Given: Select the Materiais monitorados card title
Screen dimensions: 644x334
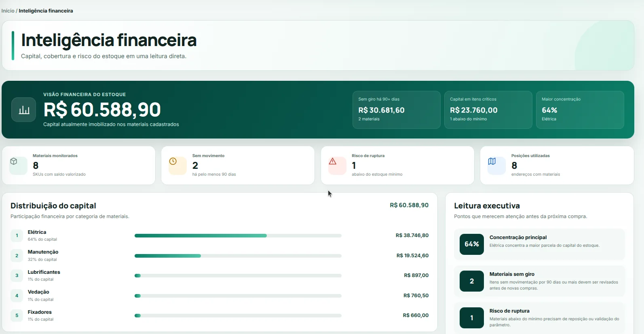Looking at the screenshot, I should (55, 156).
